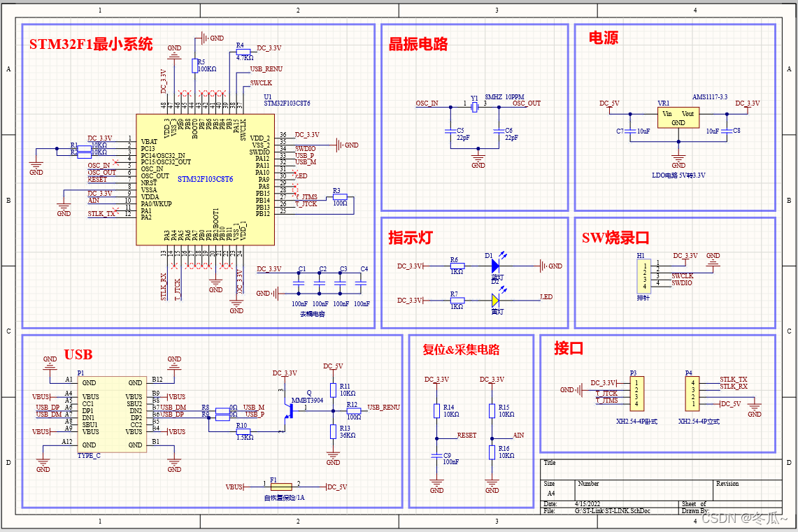The width and height of the screenshot is (798, 532).
Task: Click the '排针' label under H1
Action: tap(643, 298)
